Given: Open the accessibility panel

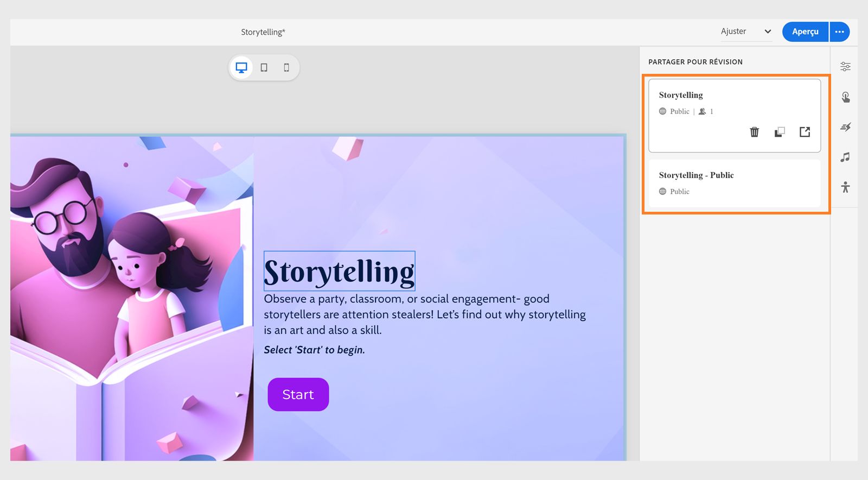Looking at the screenshot, I should coord(845,187).
